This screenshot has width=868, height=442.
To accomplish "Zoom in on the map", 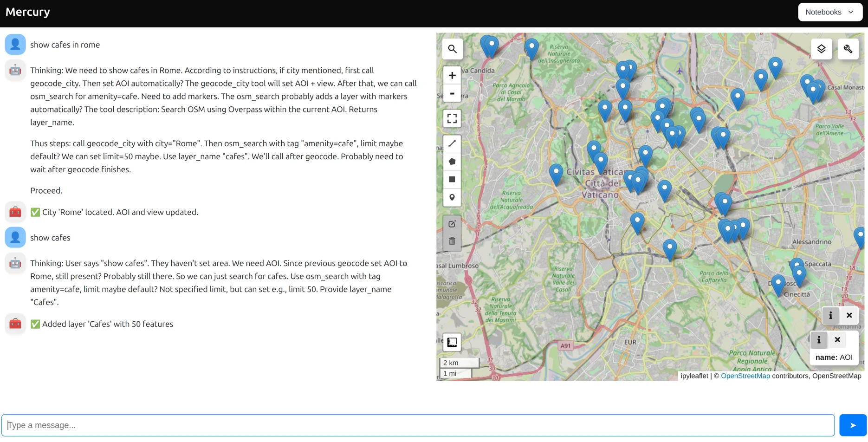I will click(452, 76).
